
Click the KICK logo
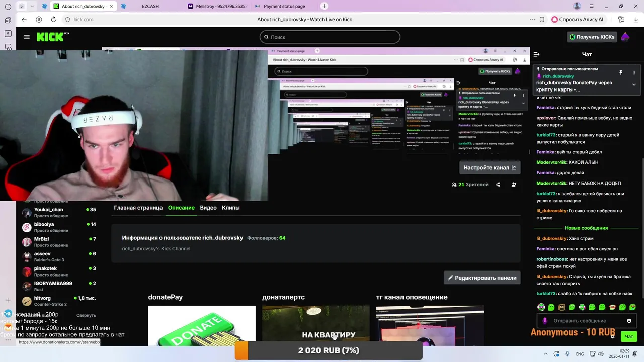52,37
